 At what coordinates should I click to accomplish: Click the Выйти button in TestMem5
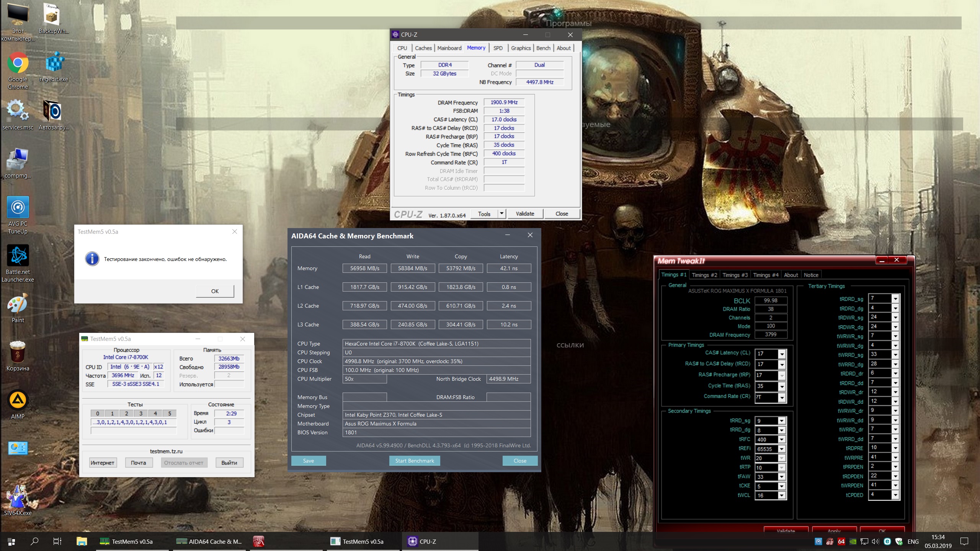click(229, 463)
